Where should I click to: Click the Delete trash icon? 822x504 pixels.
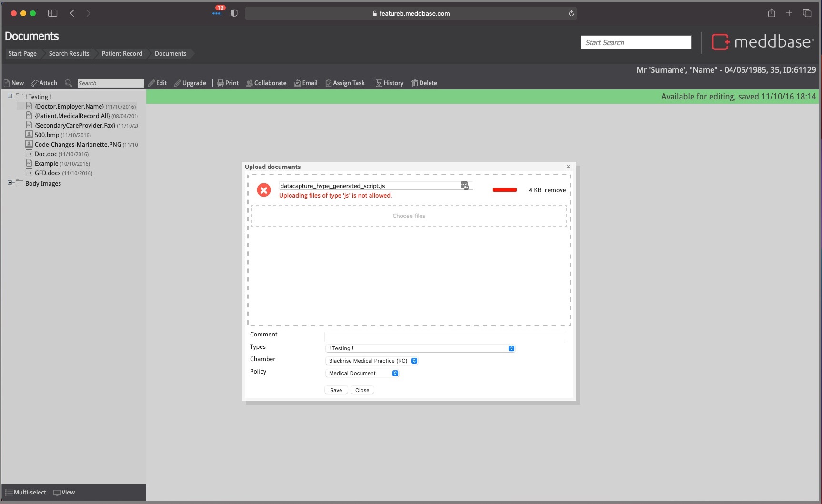(414, 83)
